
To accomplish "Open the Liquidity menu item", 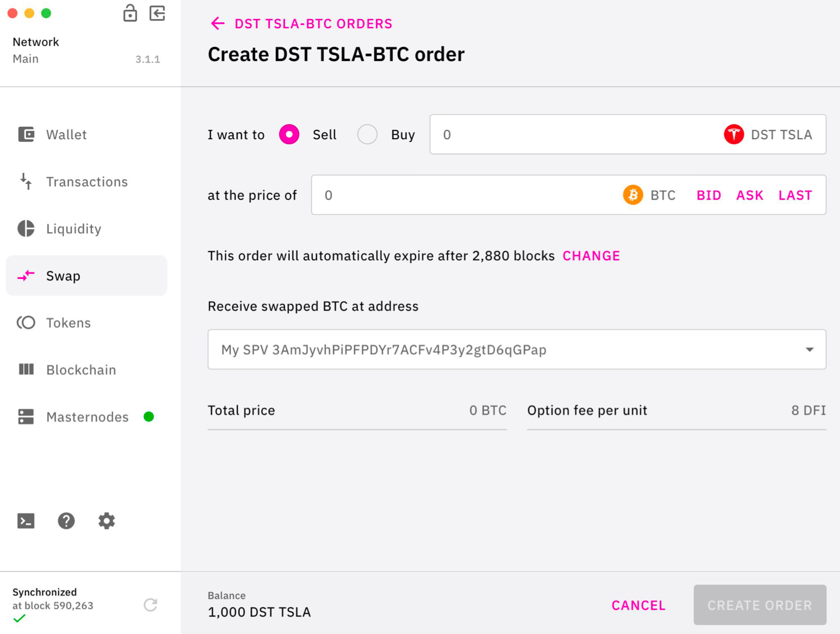I will pyautogui.click(x=87, y=228).
